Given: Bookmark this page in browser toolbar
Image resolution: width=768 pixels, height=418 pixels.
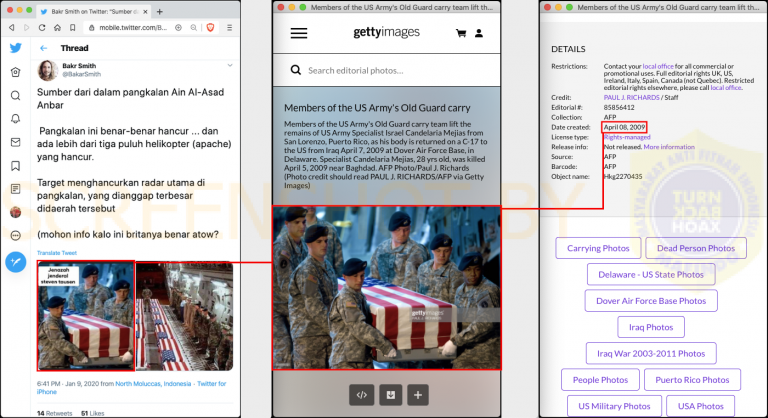Looking at the screenshot, I should click(x=72, y=27).
